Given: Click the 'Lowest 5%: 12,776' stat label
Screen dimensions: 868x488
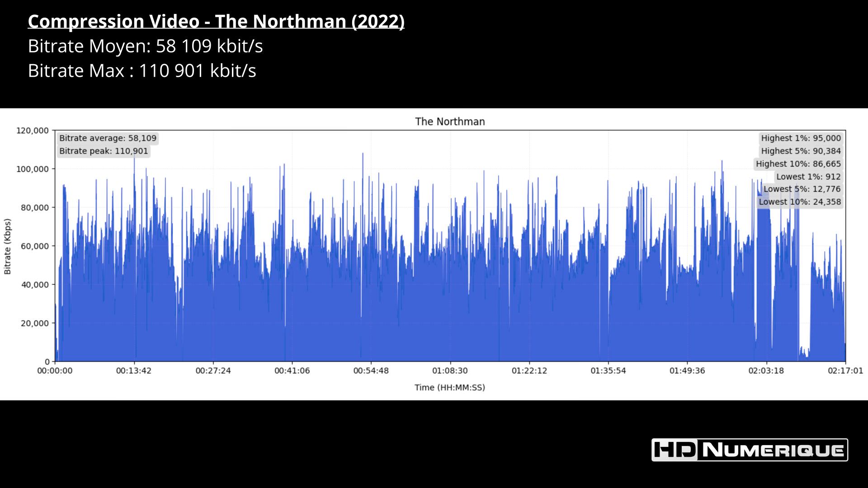Looking at the screenshot, I should click(x=802, y=189).
